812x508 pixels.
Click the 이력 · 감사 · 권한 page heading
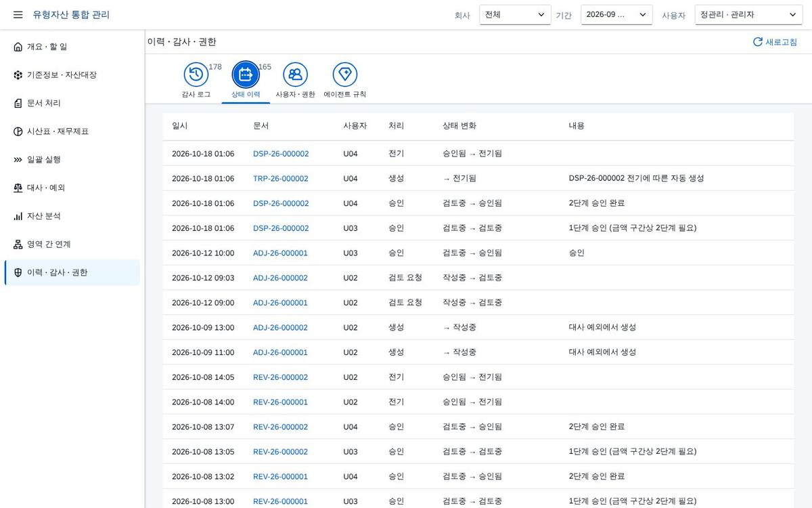click(x=182, y=42)
